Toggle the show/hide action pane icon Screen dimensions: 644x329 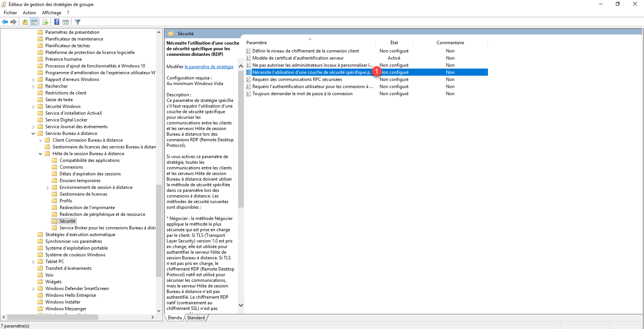(x=66, y=22)
